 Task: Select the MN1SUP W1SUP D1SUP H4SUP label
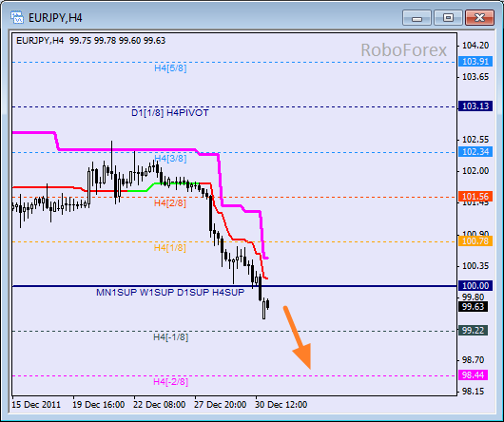click(x=170, y=292)
